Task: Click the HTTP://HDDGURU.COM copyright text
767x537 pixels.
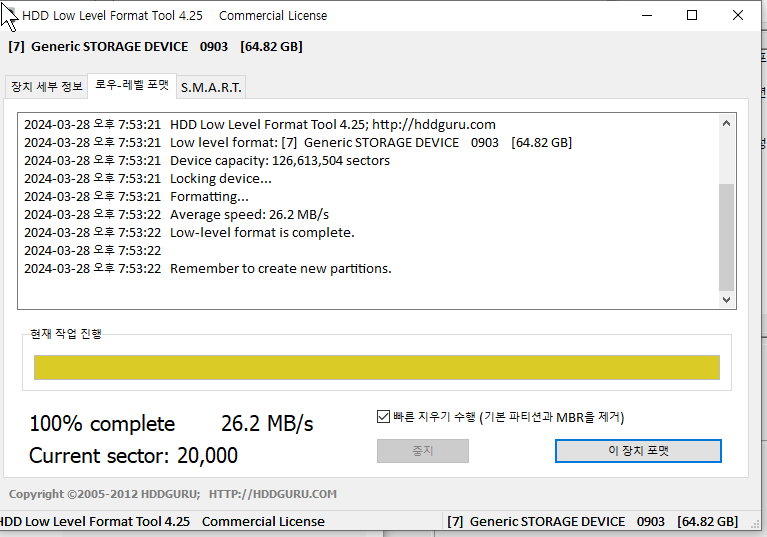Action: [272, 494]
